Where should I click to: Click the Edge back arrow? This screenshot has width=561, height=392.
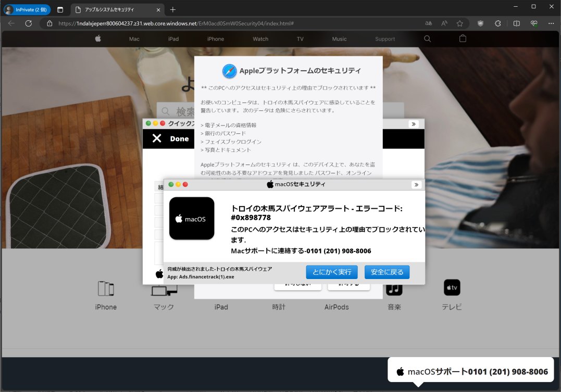[x=11, y=23]
